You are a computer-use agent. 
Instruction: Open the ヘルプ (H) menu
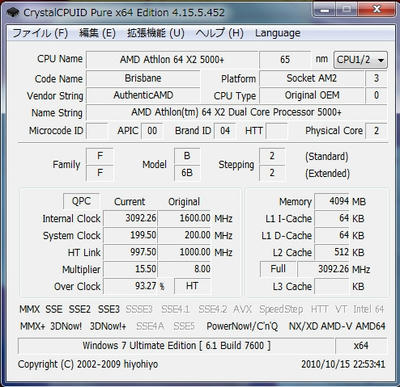pyautogui.click(x=219, y=33)
